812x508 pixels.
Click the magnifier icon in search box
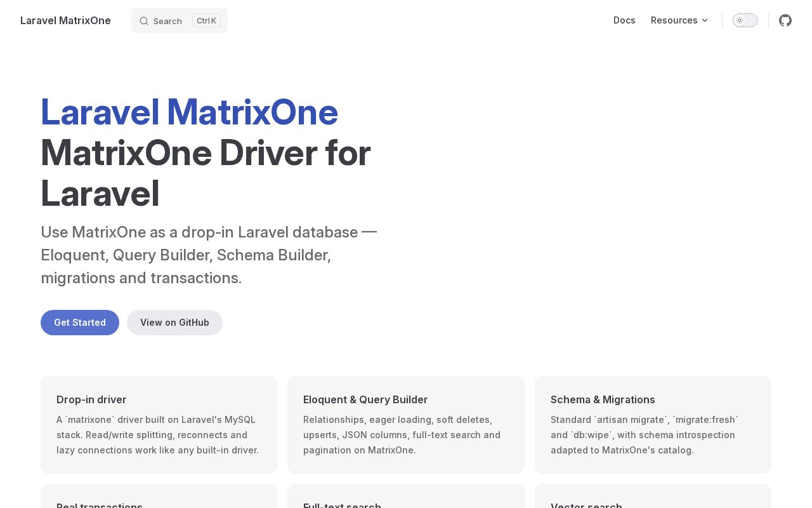[x=144, y=21]
